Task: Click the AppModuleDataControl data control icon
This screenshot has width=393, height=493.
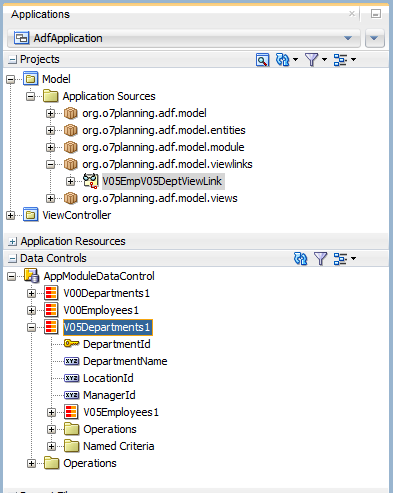Action: pyautogui.click(x=32, y=276)
